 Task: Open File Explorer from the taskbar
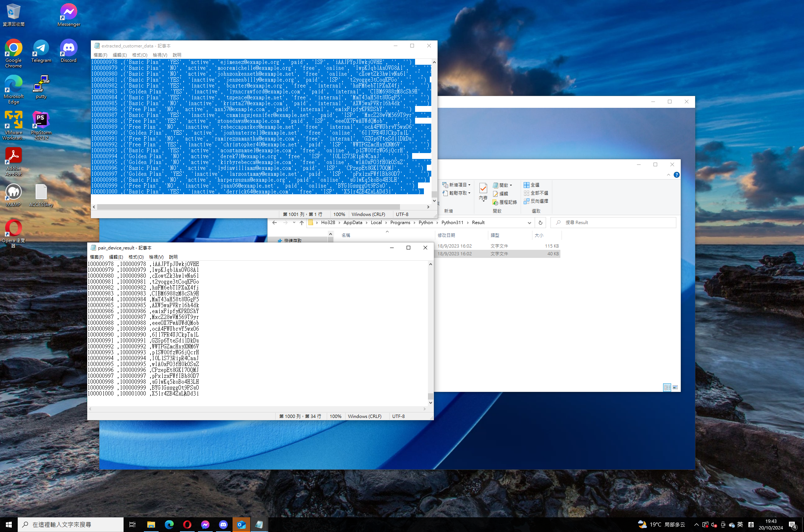tap(151, 525)
